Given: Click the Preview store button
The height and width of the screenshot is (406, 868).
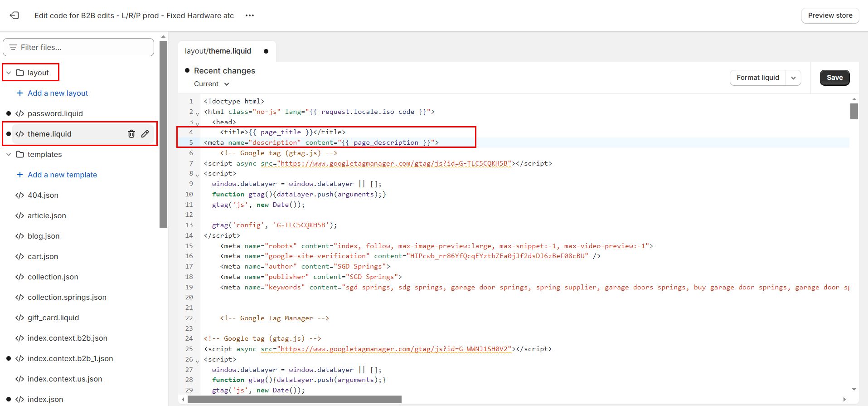Looking at the screenshot, I should 830,15.
